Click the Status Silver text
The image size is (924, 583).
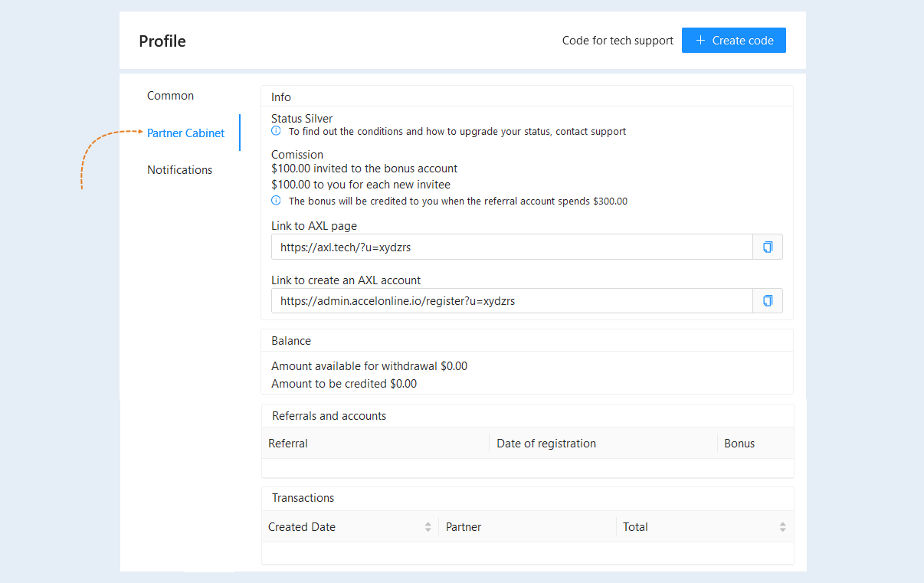click(x=302, y=119)
